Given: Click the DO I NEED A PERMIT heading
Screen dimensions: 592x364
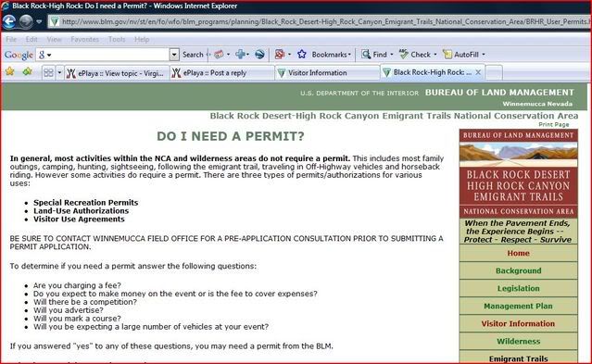Looking at the screenshot, I should (x=231, y=136).
